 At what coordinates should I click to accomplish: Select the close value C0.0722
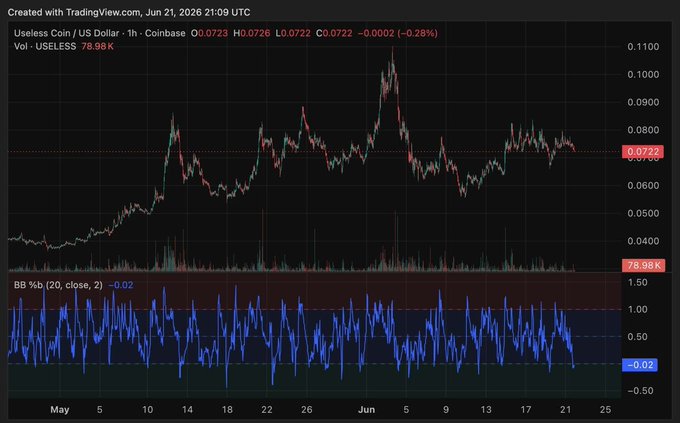tap(334, 33)
